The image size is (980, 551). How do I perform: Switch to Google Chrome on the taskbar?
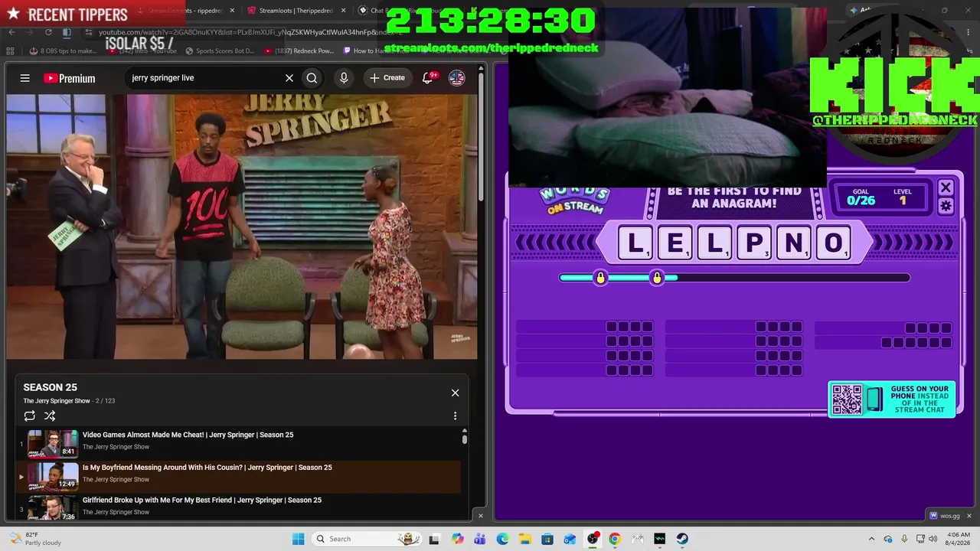click(x=615, y=539)
